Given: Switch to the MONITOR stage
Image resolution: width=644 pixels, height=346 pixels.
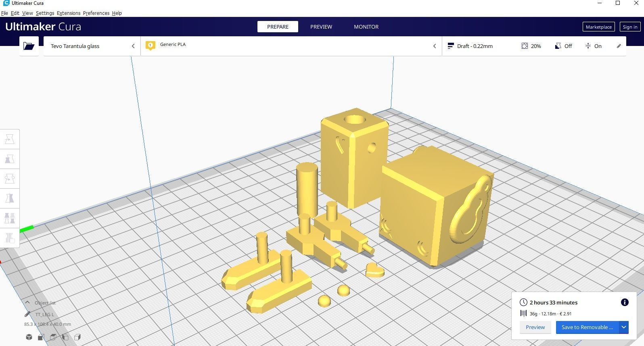Looking at the screenshot, I should [x=366, y=27].
